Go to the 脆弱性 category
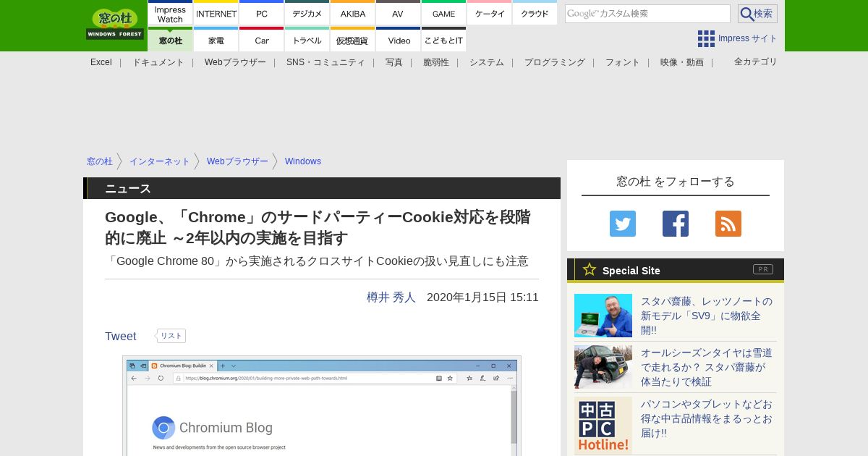 (x=436, y=62)
